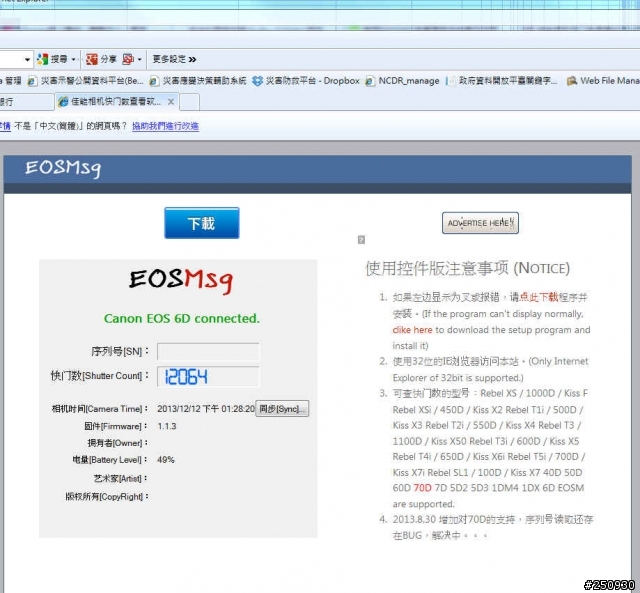Expand the arrow next to the red notifications icon
The height and width of the screenshot is (593, 640).
(140, 60)
